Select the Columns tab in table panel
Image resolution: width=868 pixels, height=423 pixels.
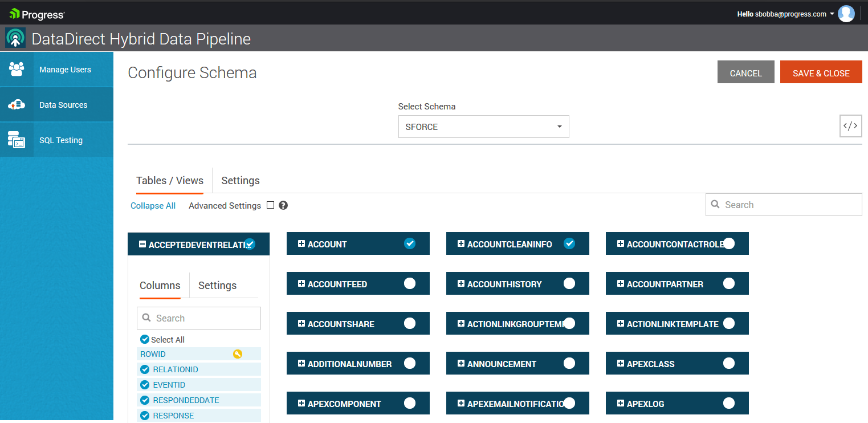pos(160,286)
